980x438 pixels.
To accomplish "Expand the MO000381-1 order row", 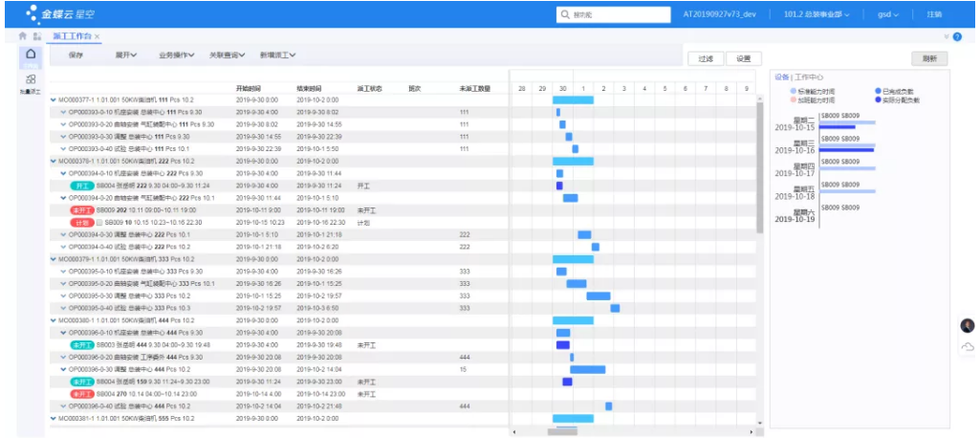I will (x=54, y=419).
